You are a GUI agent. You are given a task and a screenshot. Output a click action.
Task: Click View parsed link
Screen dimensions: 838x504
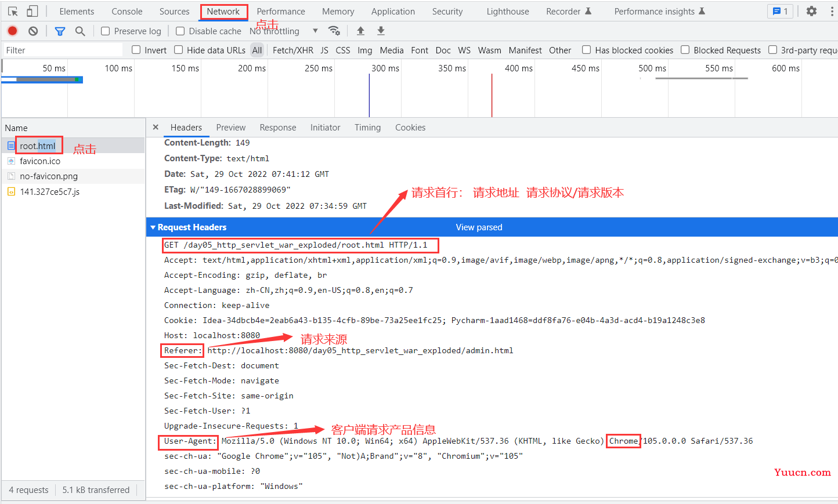click(479, 227)
